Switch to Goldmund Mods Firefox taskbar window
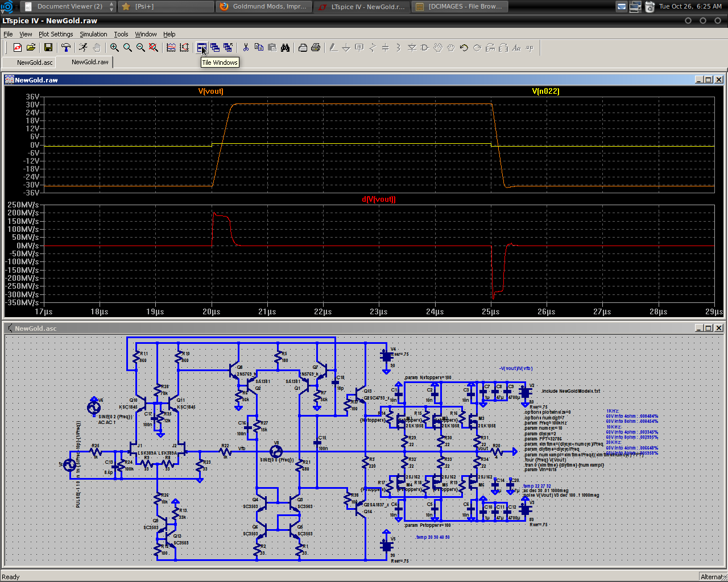 [263, 6]
